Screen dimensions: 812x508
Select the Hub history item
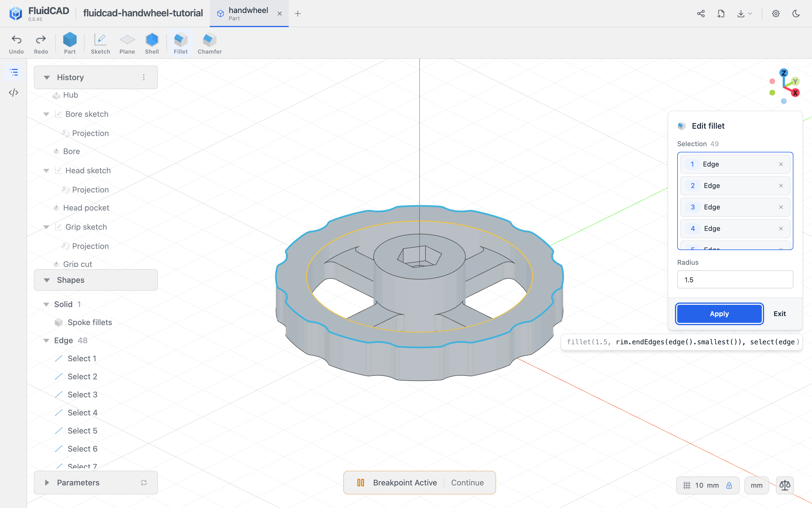70,95
